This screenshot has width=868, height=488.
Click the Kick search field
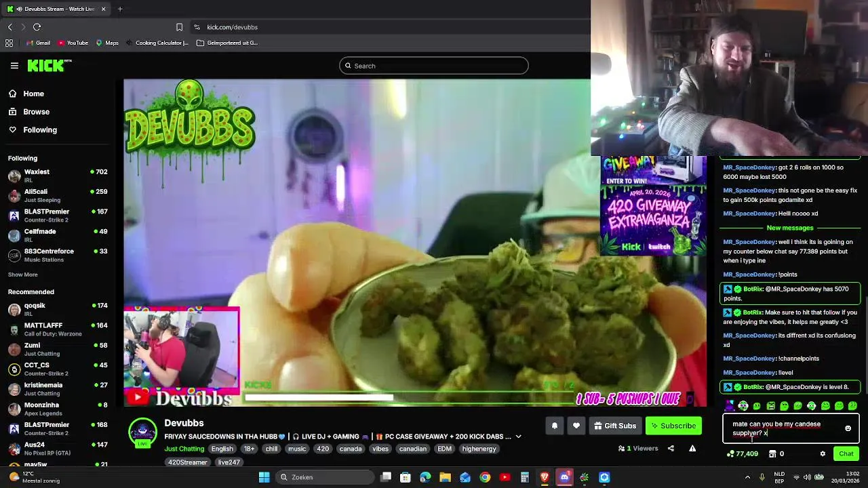tap(434, 66)
